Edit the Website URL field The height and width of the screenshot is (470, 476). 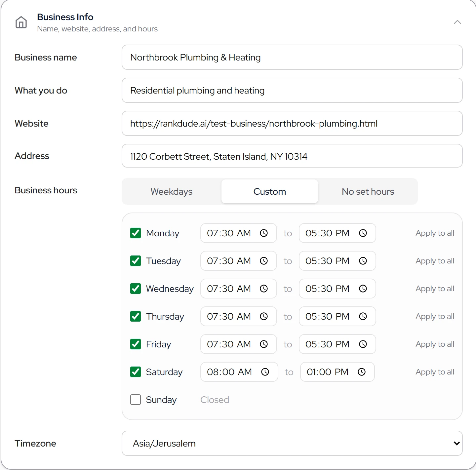click(x=292, y=123)
